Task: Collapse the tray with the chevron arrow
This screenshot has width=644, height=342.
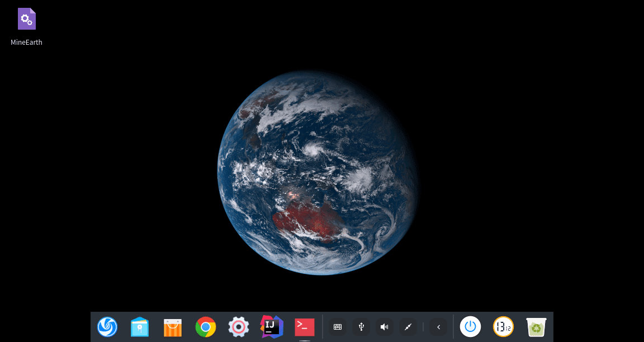Action: pos(438,327)
